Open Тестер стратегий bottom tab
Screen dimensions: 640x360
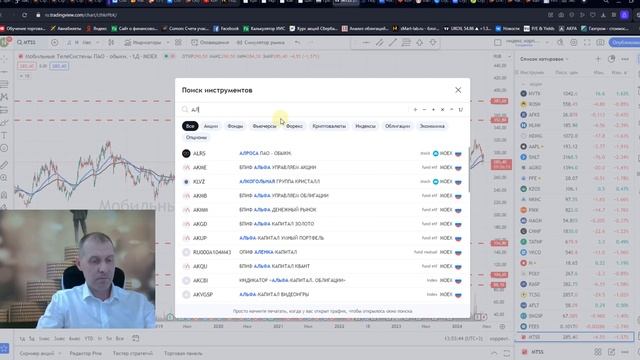133,353
